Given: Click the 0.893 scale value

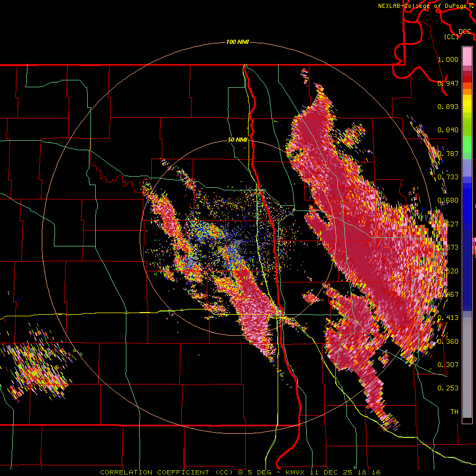Looking at the screenshot, I should 448,106.
